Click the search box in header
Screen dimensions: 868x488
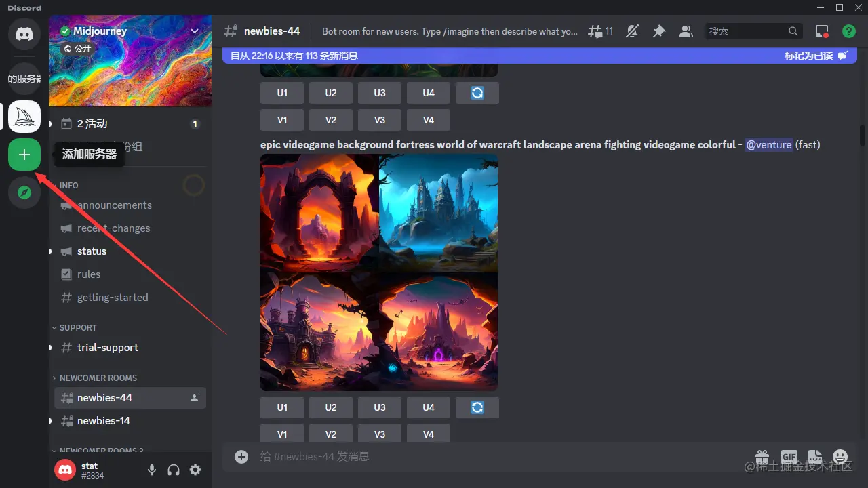point(753,31)
